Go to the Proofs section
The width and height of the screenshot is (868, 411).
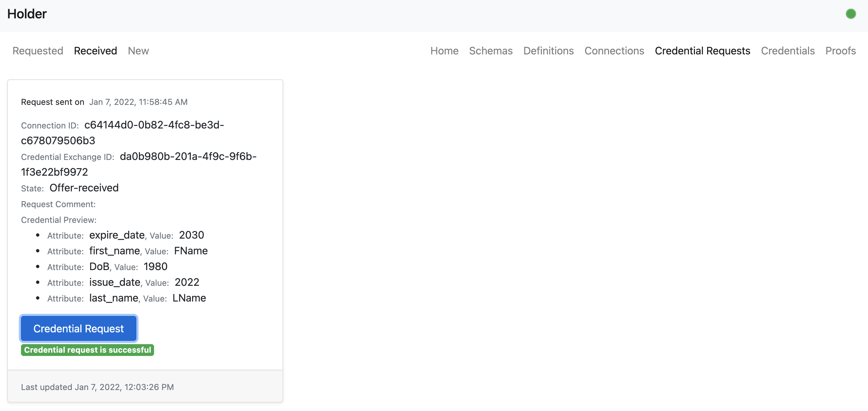pos(840,51)
